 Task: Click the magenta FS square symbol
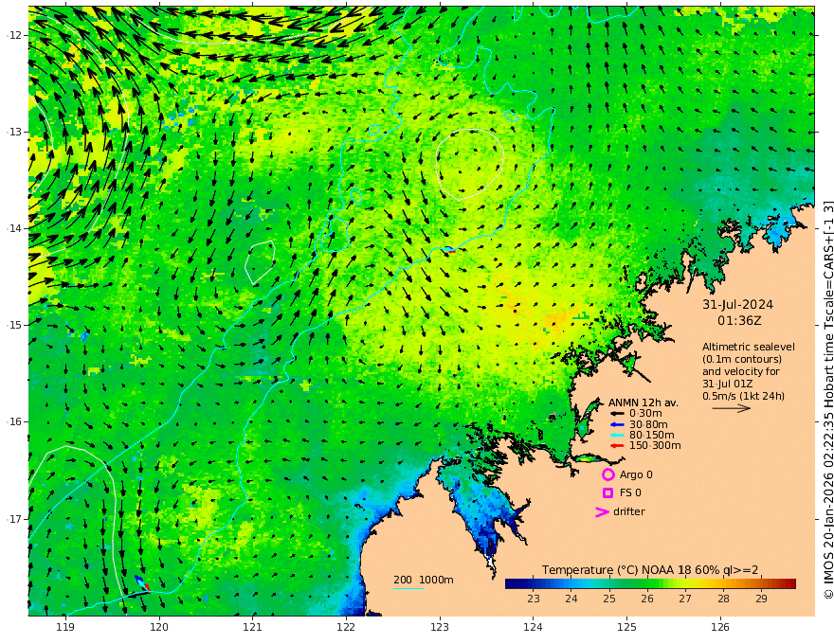[607, 493]
